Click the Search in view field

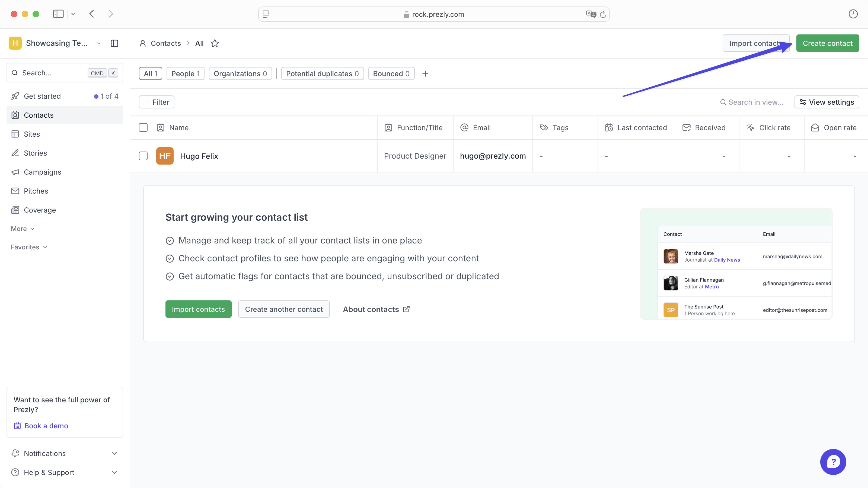pos(755,102)
